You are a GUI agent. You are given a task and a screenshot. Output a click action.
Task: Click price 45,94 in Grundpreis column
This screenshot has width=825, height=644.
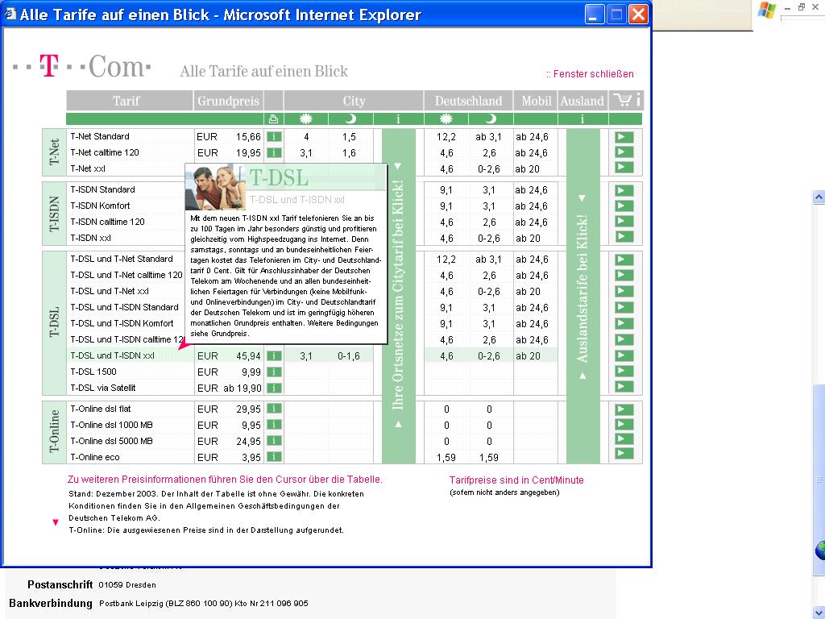(x=248, y=356)
